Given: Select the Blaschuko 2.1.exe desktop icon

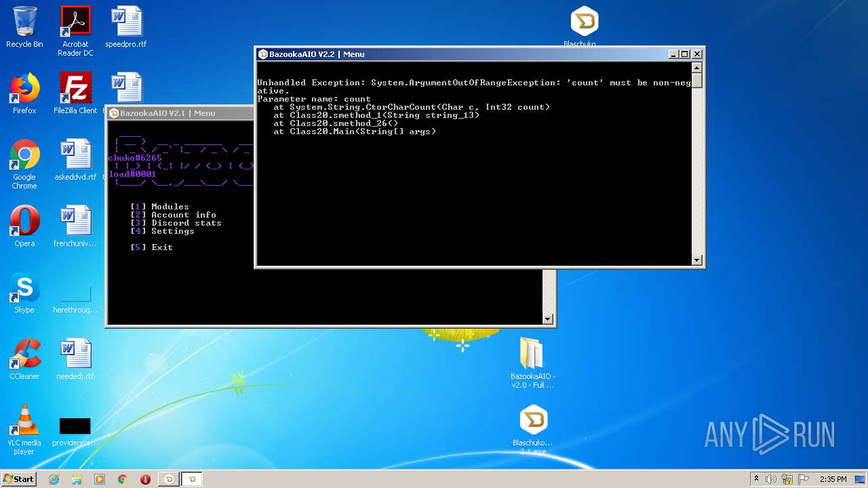Looking at the screenshot, I should [533, 430].
